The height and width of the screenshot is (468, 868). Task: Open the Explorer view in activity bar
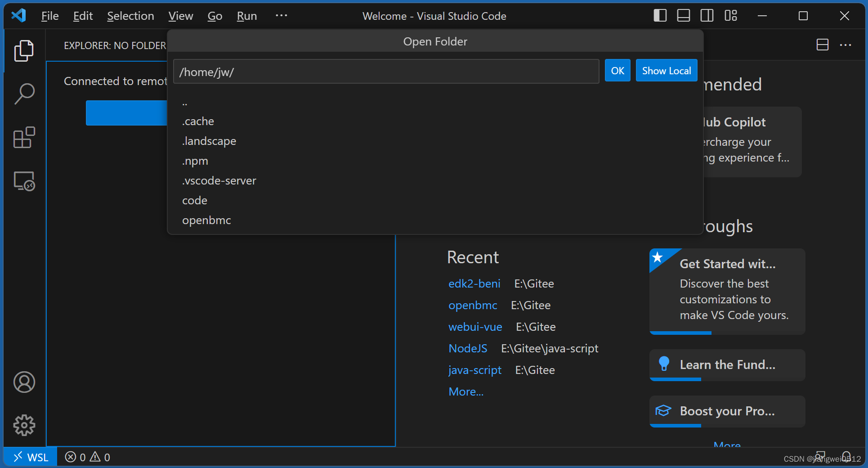click(x=24, y=50)
